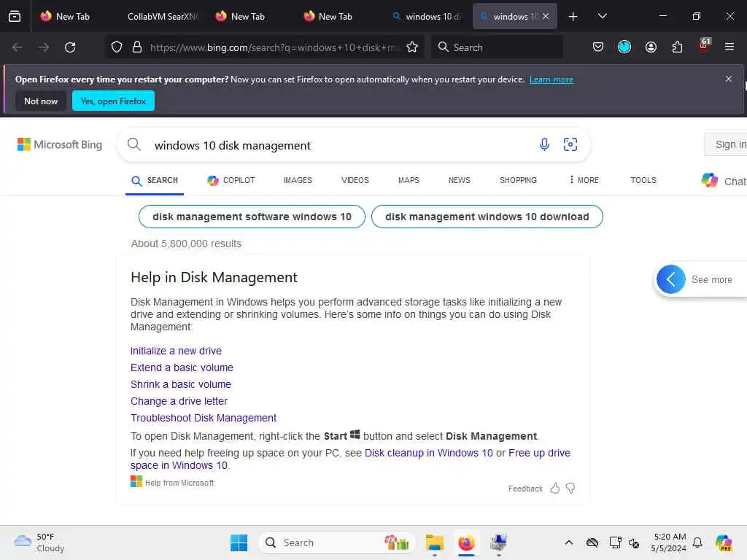Click the Bing search magnifier icon
747x560 pixels.
click(x=134, y=144)
